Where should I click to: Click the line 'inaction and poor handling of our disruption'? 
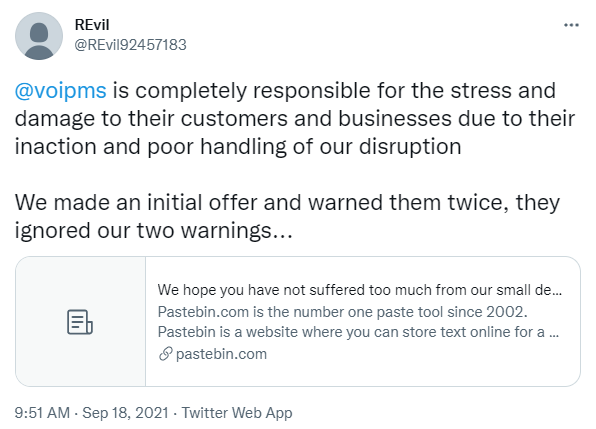pyautogui.click(x=238, y=147)
